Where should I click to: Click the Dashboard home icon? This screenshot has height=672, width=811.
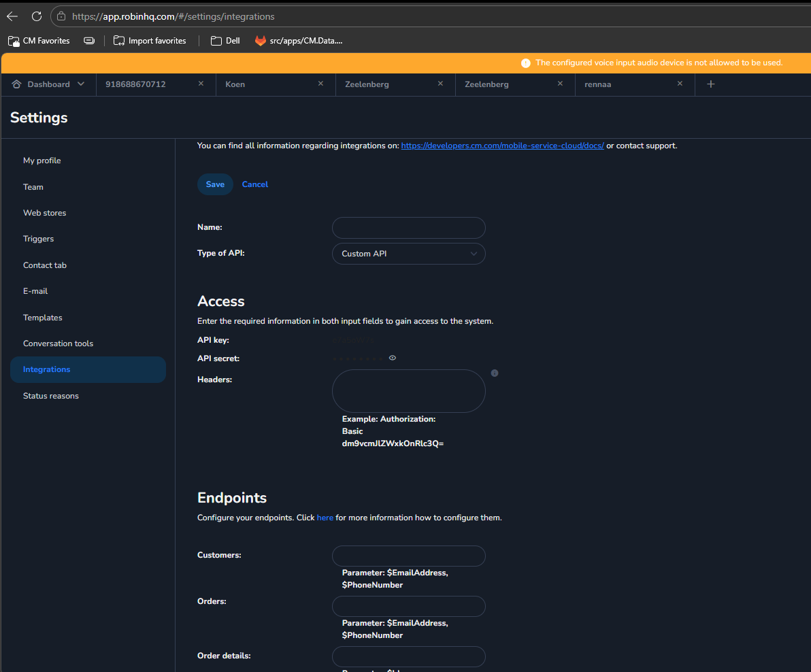[16, 84]
